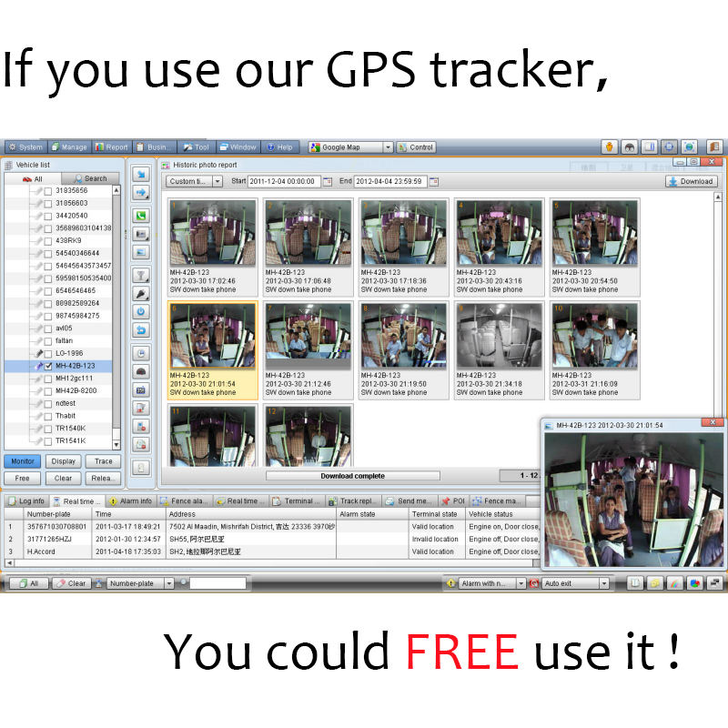Open the Help menu
728x728 pixels.
point(280,147)
